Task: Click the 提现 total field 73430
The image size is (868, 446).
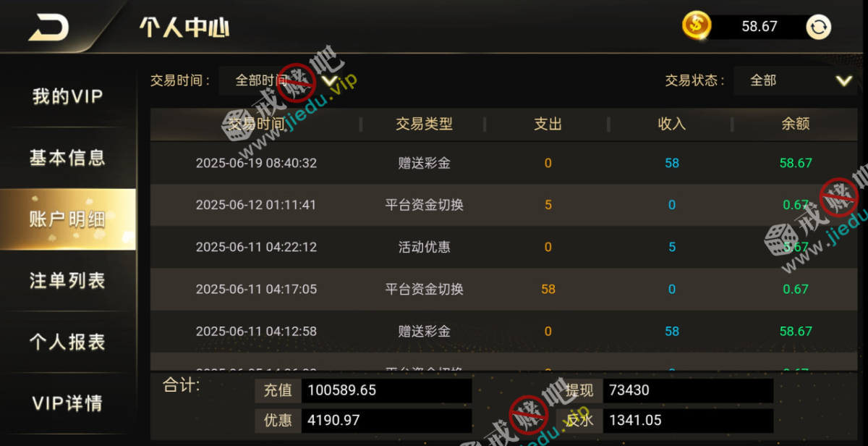Action: point(688,390)
